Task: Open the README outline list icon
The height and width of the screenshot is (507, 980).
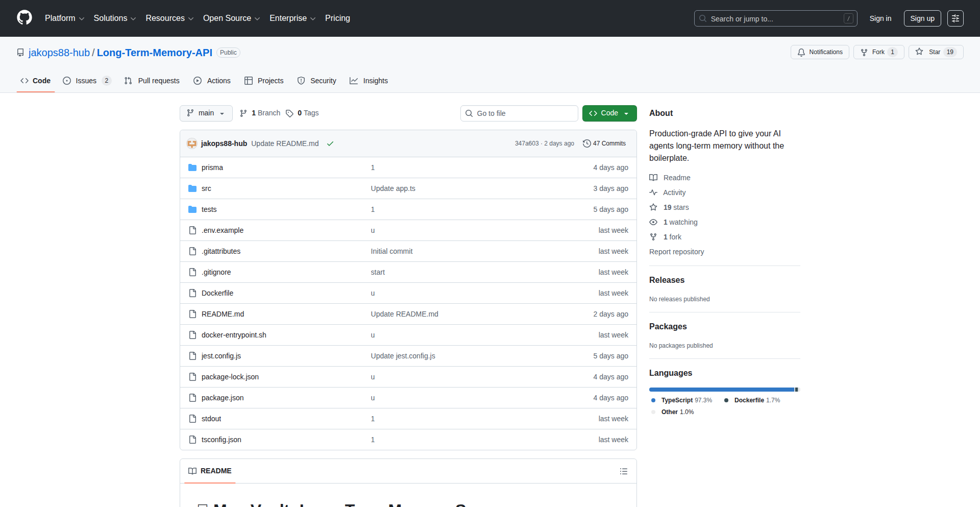Action: 623,471
